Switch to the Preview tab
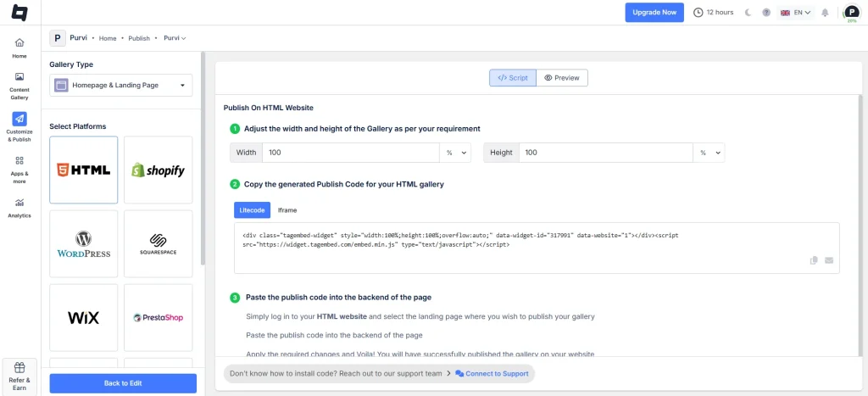 coord(562,78)
